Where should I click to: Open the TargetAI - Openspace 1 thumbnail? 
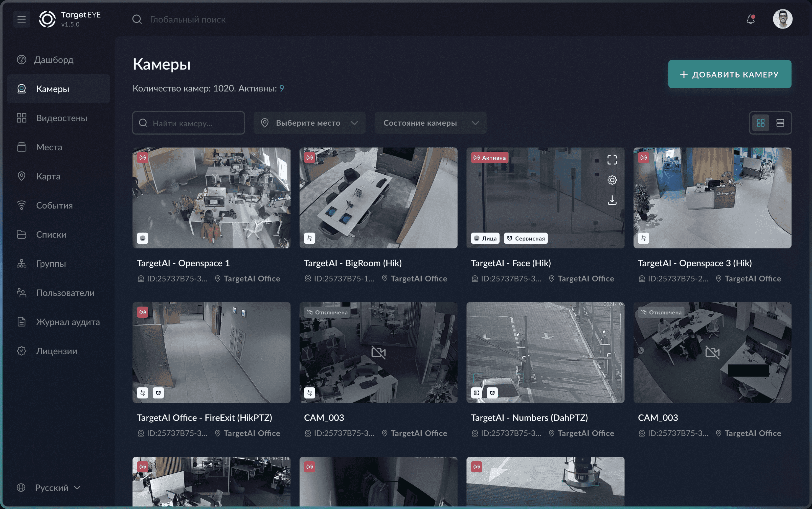tap(211, 198)
